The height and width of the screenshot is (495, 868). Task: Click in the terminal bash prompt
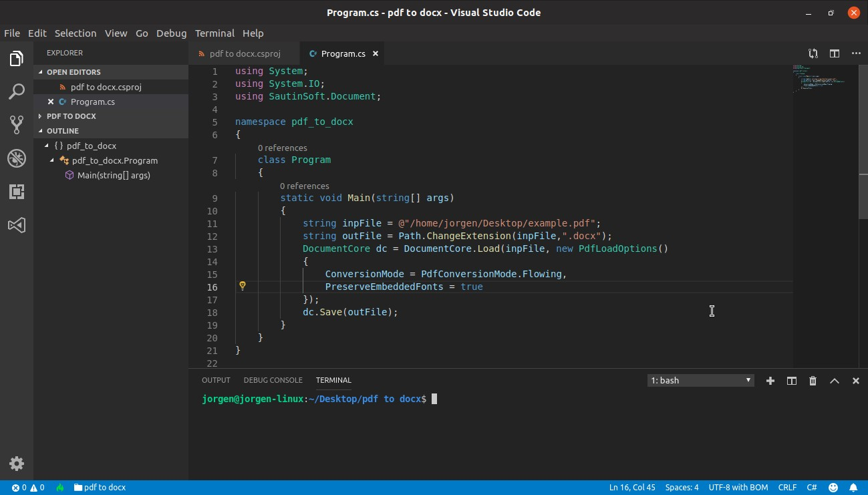point(434,399)
